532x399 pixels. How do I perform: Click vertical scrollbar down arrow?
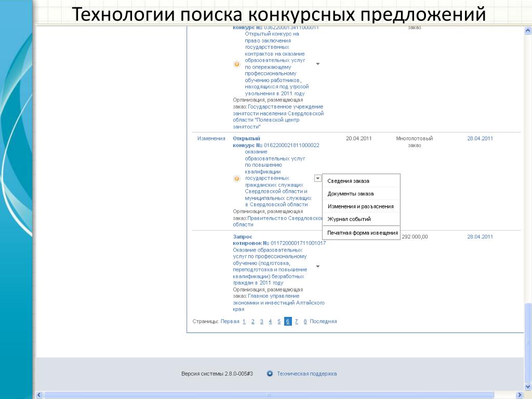click(528, 387)
